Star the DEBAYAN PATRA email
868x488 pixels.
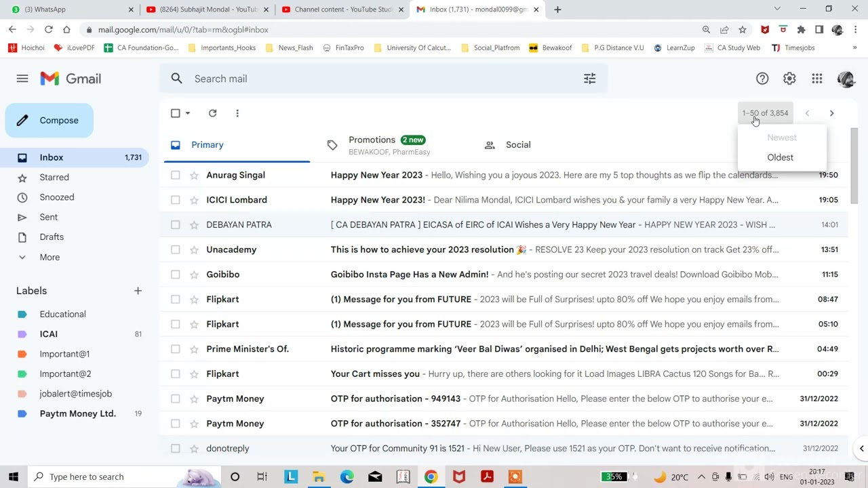coord(194,224)
